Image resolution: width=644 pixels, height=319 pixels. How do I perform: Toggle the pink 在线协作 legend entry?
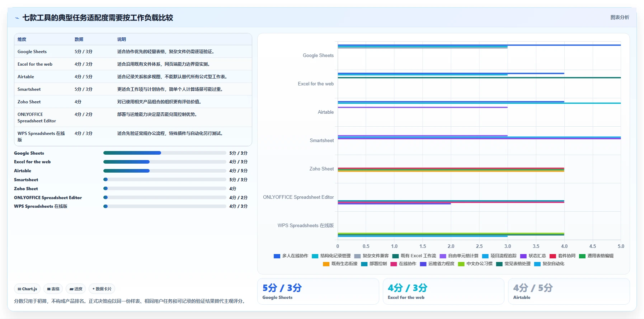click(403, 264)
